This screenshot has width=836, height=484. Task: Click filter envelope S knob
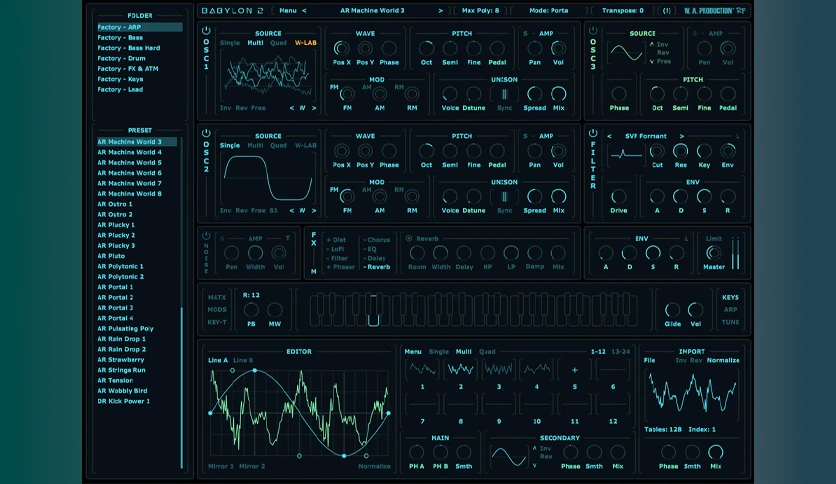click(x=704, y=197)
